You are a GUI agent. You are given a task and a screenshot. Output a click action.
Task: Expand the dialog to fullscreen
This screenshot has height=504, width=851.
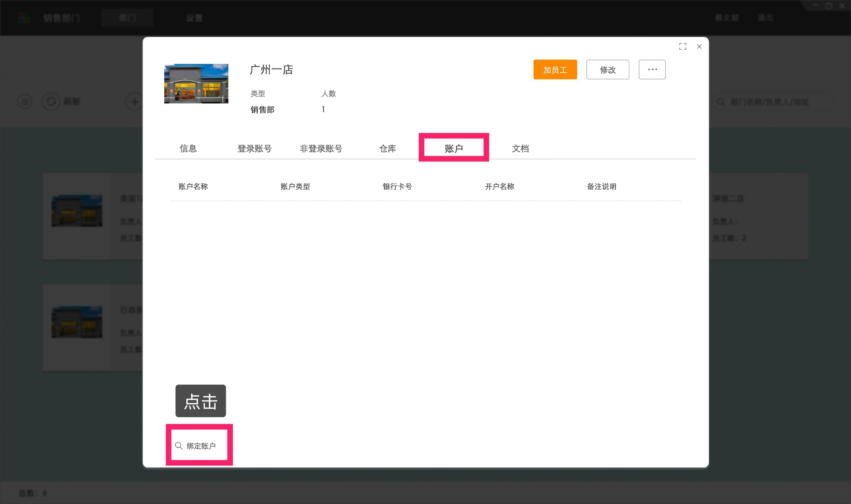pos(683,46)
